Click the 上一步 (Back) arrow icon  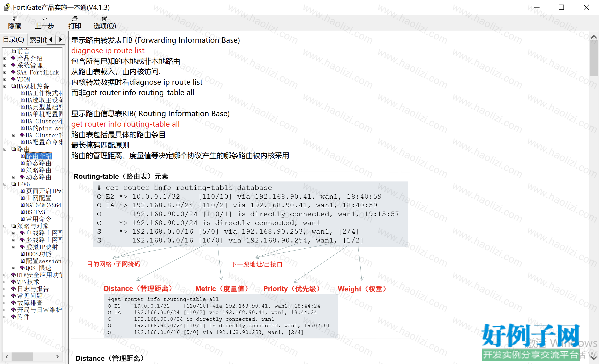pos(45,19)
